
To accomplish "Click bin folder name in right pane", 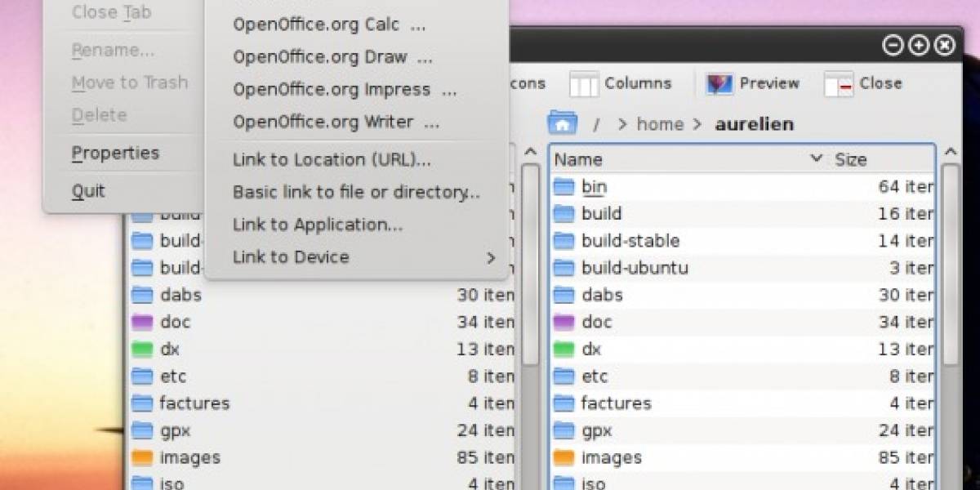I will [594, 186].
